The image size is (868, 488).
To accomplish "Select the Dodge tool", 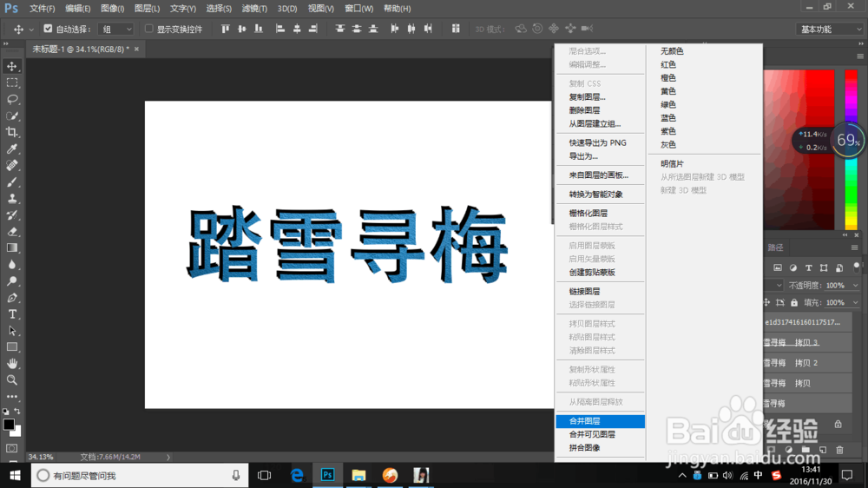I will pyautogui.click(x=11, y=281).
